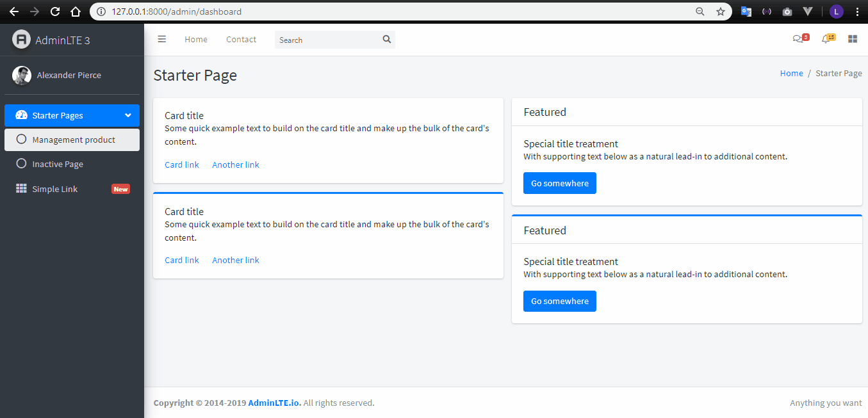Go to Contact in the top navbar

pos(241,40)
